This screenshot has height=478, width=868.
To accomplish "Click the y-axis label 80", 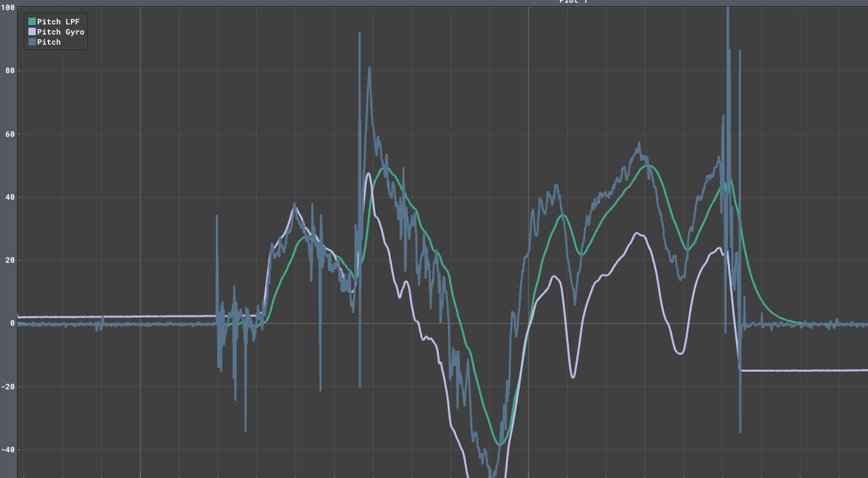I will [x=10, y=70].
